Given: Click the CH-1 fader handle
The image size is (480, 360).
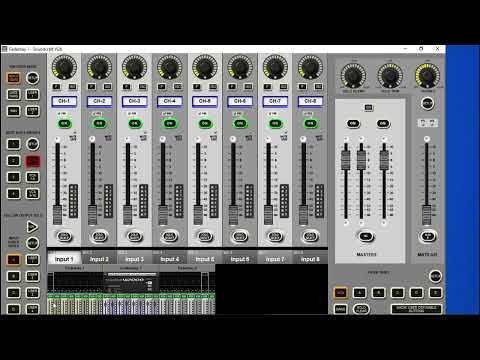Looking at the screenshot, I should point(57,215).
